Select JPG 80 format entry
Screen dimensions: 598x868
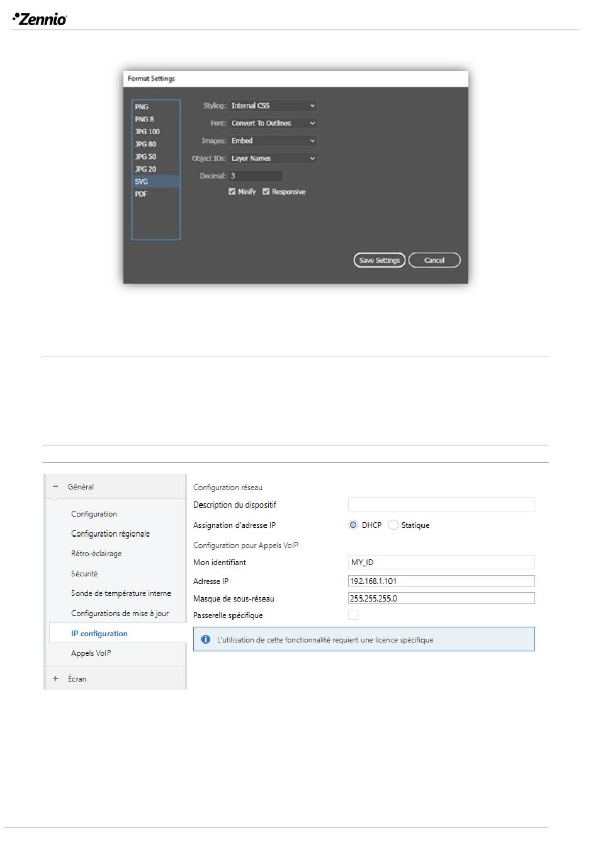(155, 144)
